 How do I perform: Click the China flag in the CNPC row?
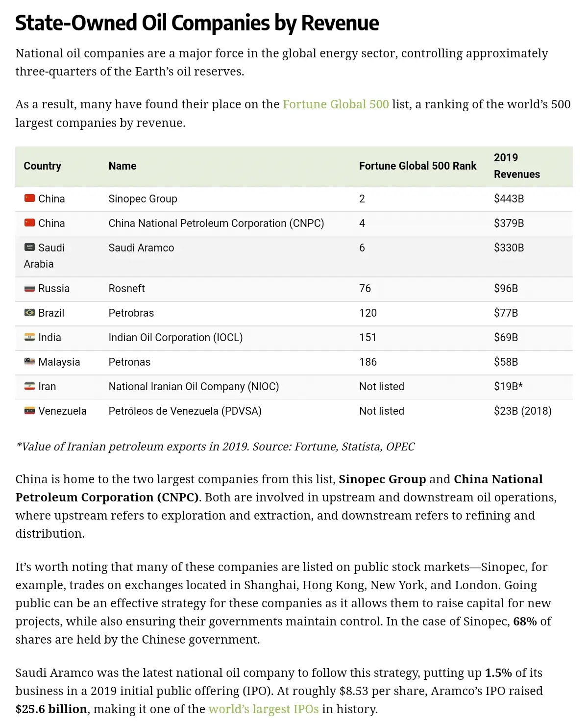click(x=30, y=223)
